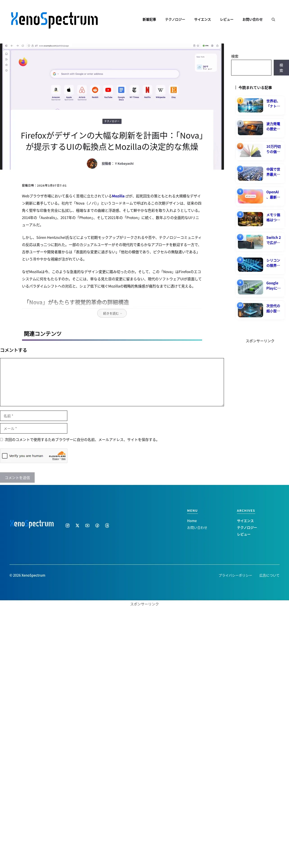Open the レビュー item in the top navigation
Screen dimensions: 289x868
coord(227,20)
